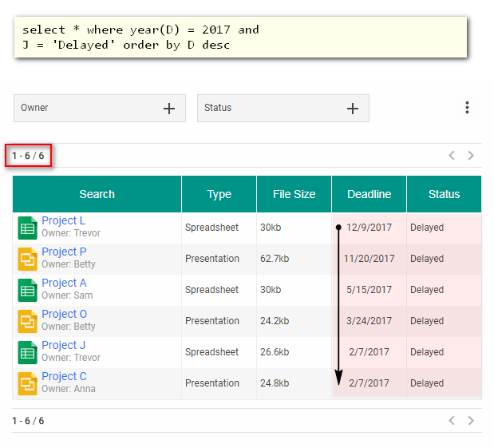This screenshot has width=494, height=448.
Task: Open the Project C link
Action: [x=64, y=377]
